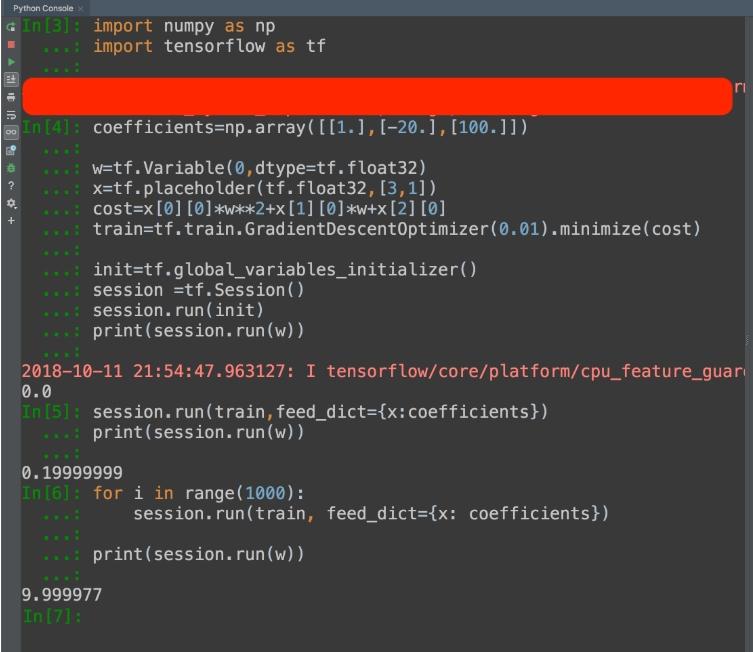Viewport: 753px width, 652px height.
Task: Toggle the show variables glasses icon
Action: (x=11, y=132)
